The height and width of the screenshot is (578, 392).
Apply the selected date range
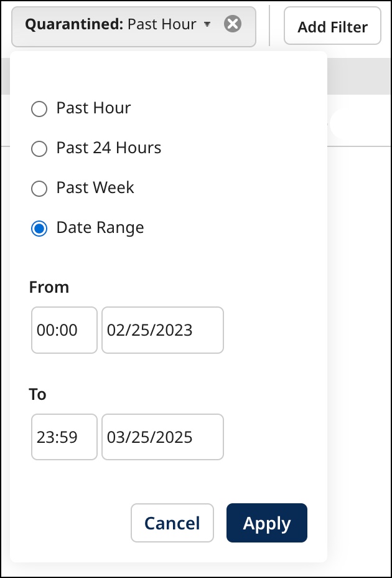pos(266,523)
